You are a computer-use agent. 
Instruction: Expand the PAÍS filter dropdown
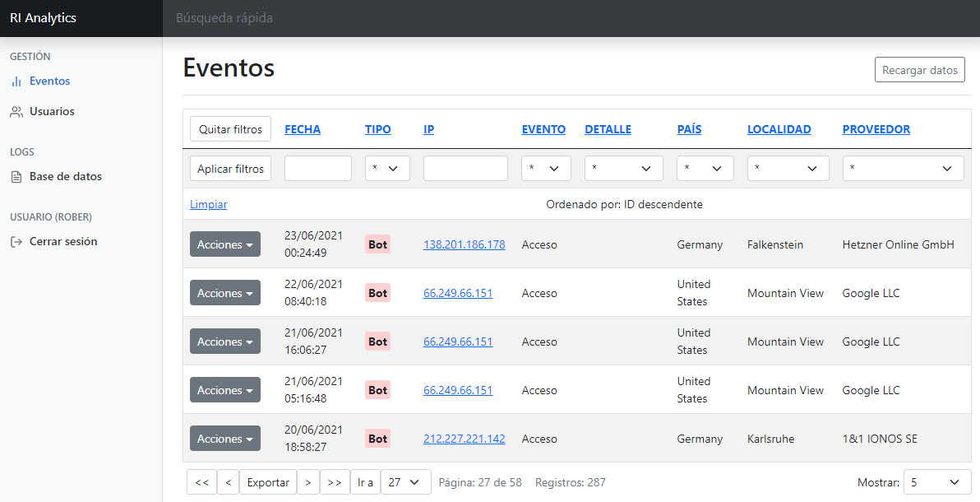705,169
